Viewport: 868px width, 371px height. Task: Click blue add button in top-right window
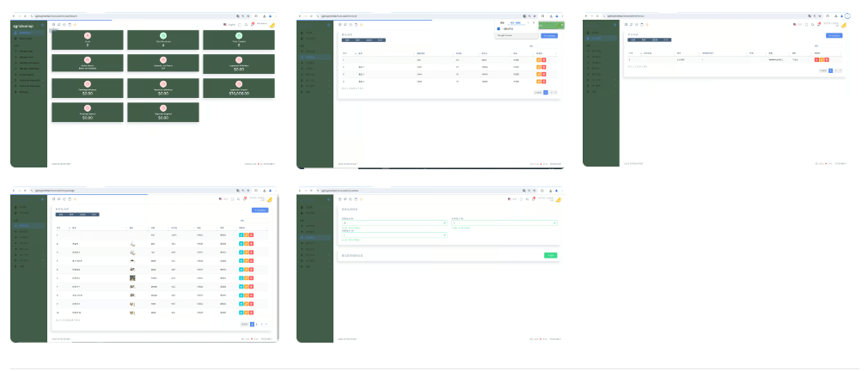[833, 35]
